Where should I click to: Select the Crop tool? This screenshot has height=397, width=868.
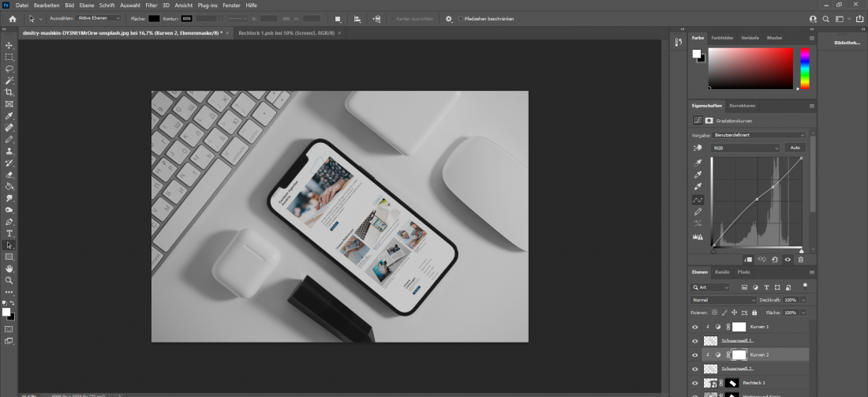click(9, 92)
